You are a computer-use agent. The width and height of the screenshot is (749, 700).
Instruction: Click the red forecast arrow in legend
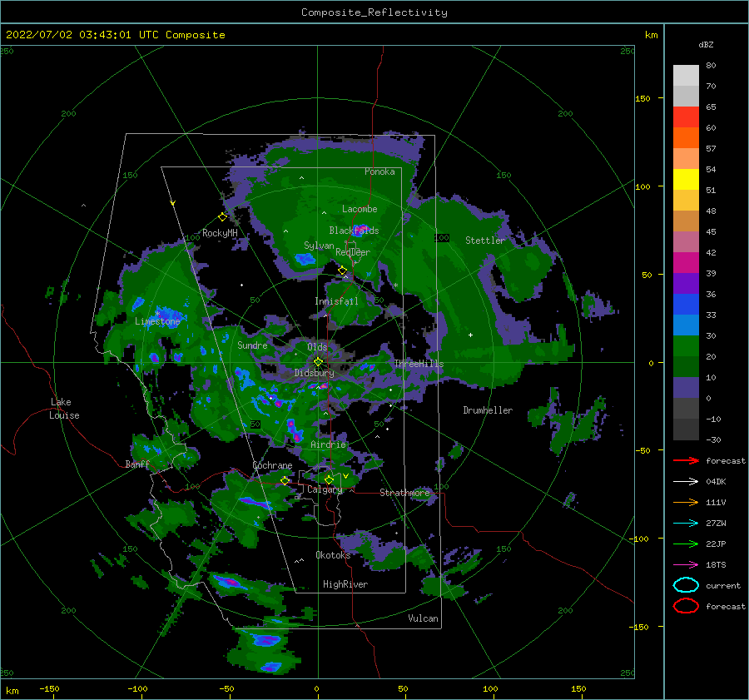click(686, 460)
